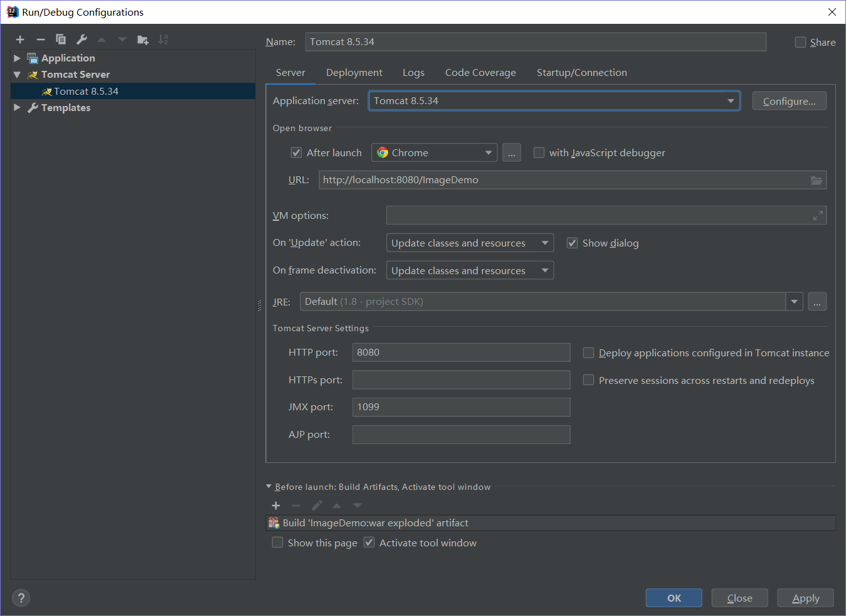Collapse the Tomcat Server tree node
Viewport: 846px width, 616px height.
(17, 75)
